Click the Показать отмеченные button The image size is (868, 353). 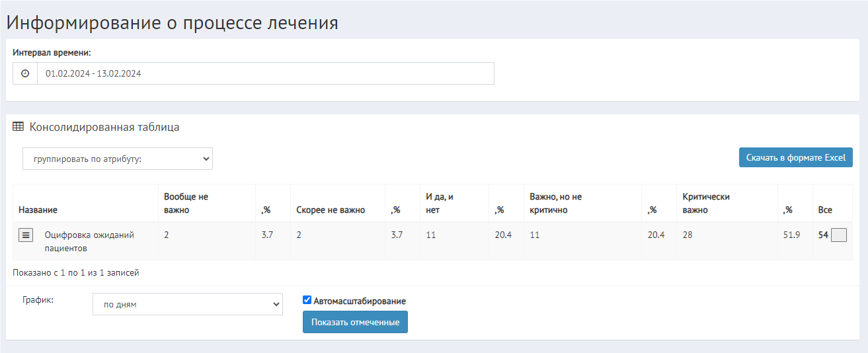(355, 322)
